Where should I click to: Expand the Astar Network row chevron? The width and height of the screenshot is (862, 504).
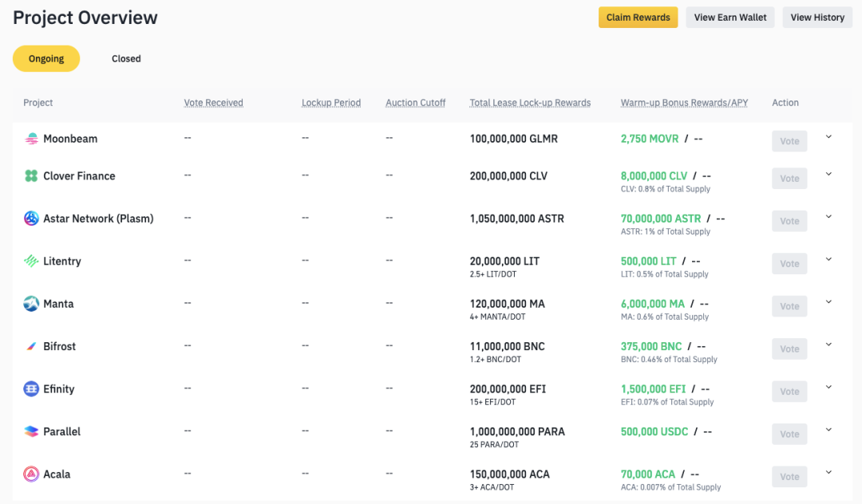tap(828, 216)
